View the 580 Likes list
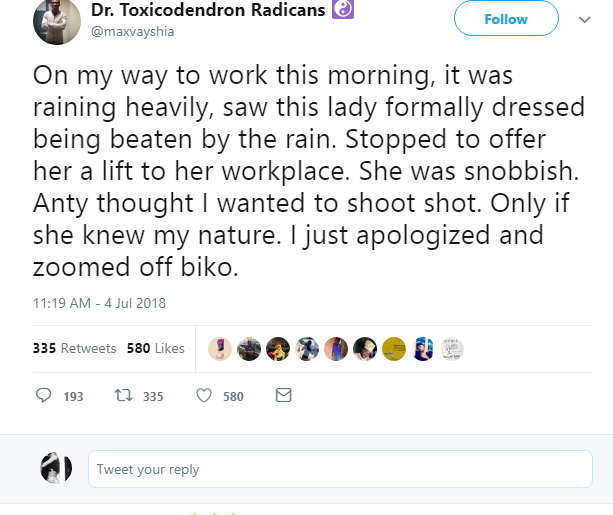 coord(156,348)
